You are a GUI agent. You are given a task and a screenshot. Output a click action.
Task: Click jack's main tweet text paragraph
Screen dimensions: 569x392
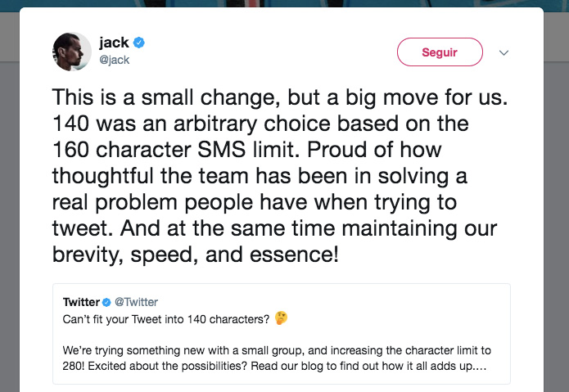274,176
